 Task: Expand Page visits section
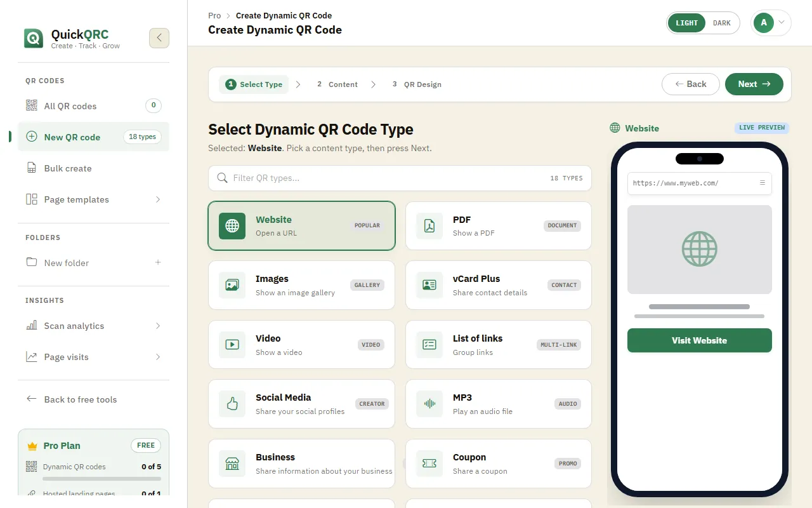click(158, 357)
